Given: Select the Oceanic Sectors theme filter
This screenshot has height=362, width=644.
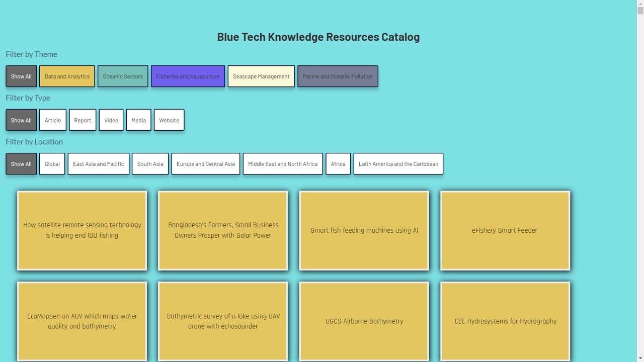Looking at the screenshot, I should point(123,76).
